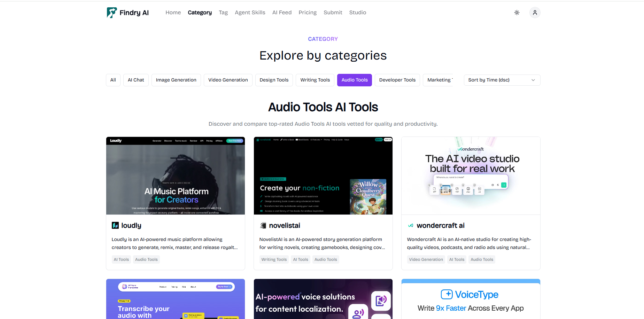Viewport: 644px width, 319px height.
Task: Click the loudly card description text
Action: [x=175, y=243]
